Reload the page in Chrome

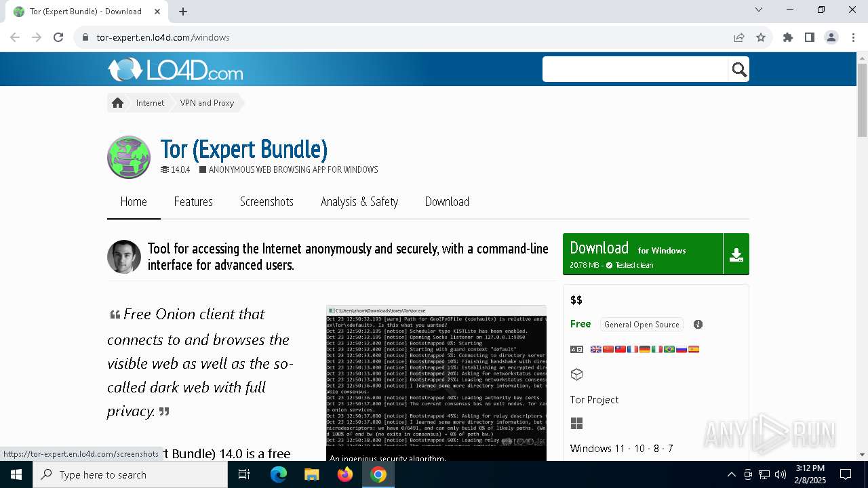click(x=58, y=37)
